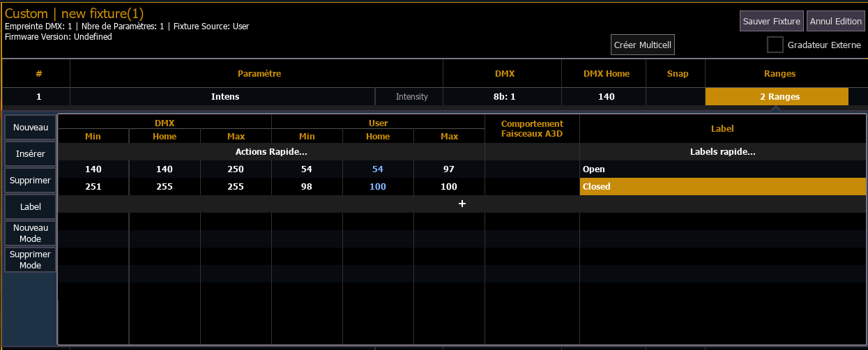Expand the 2 Ranges cell
The width and height of the screenshot is (868, 350).
[776, 97]
